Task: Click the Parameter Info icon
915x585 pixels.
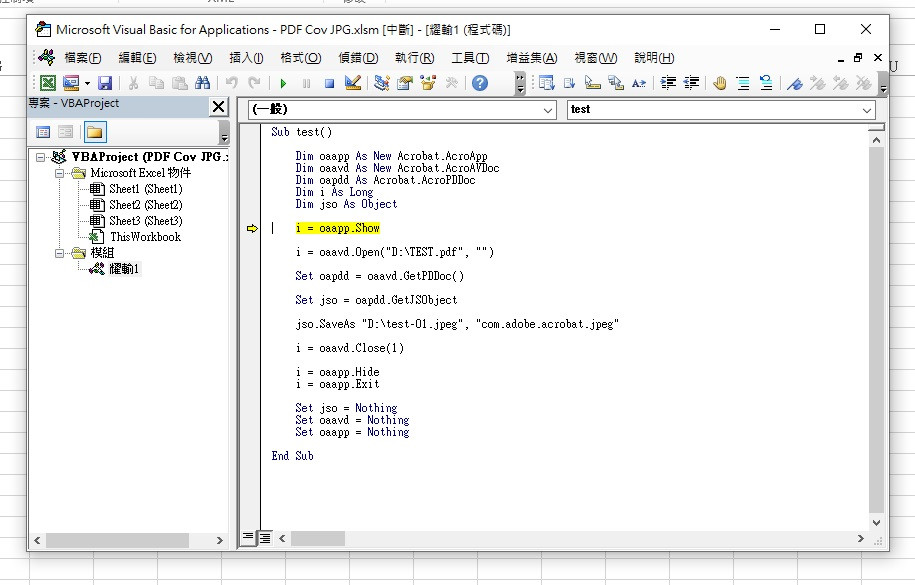Action: [x=616, y=83]
